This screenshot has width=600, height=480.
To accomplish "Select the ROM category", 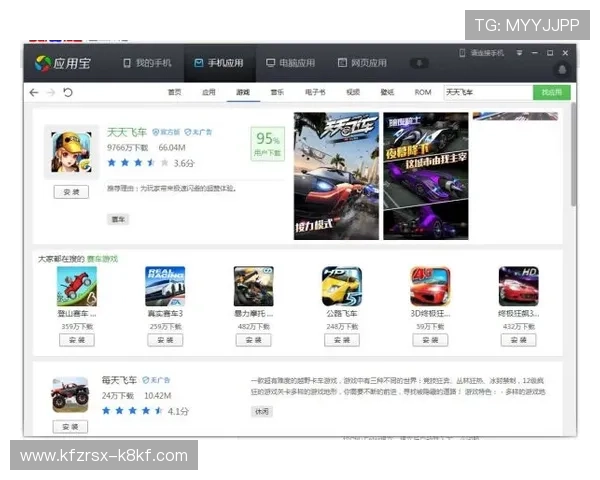I will tap(423, 92).
